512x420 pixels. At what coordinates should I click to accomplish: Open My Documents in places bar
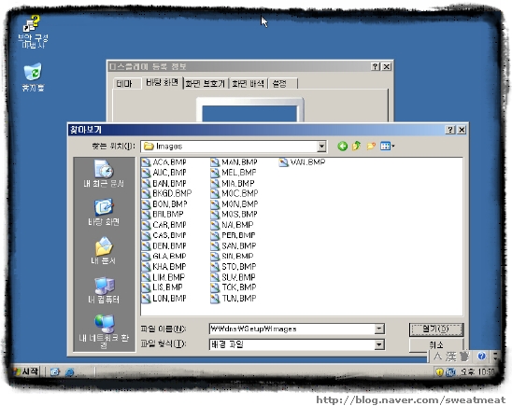pos(104,251)
